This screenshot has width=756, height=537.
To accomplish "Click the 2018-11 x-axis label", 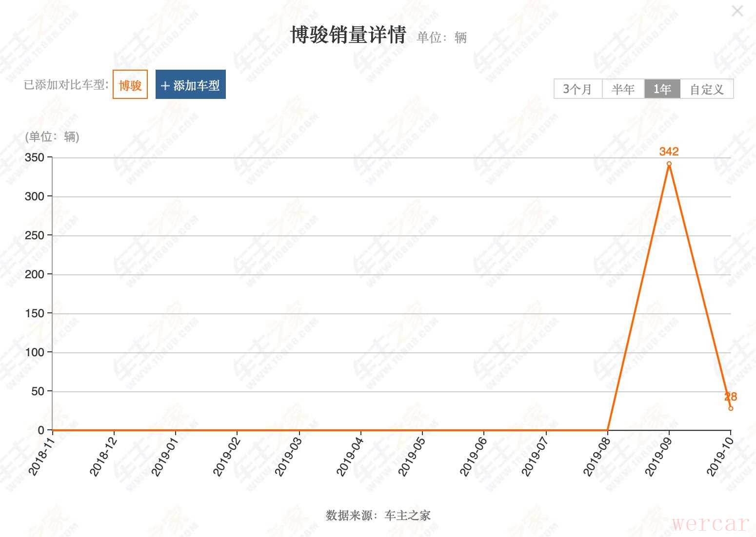I will [x=42, y=456].
